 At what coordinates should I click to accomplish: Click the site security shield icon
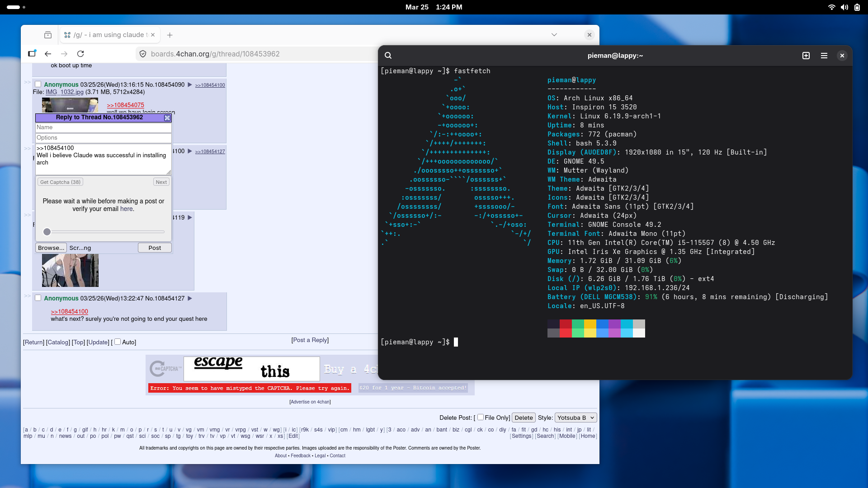pos(143,54)
